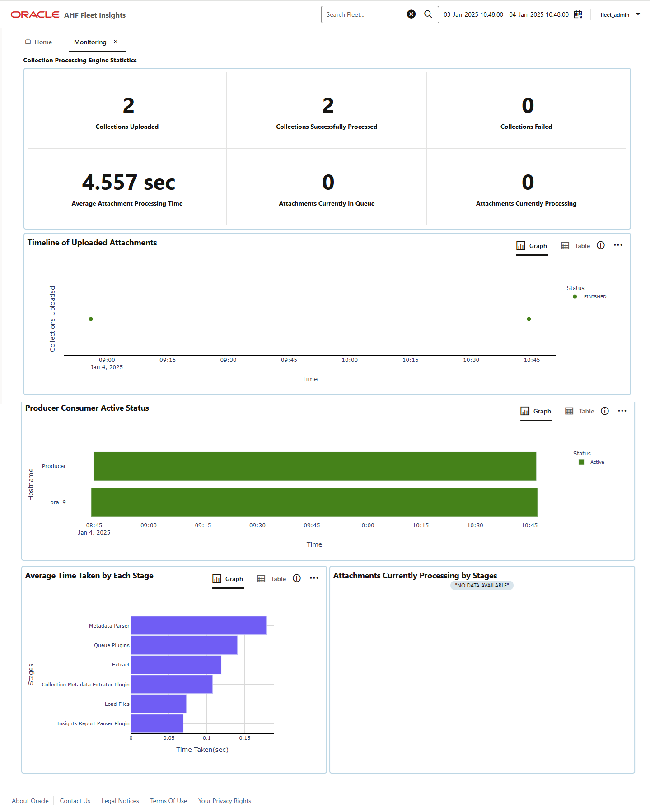Open the Legal Notices link
The height and width of the screenshot is (812, 650).
(120, 801)
